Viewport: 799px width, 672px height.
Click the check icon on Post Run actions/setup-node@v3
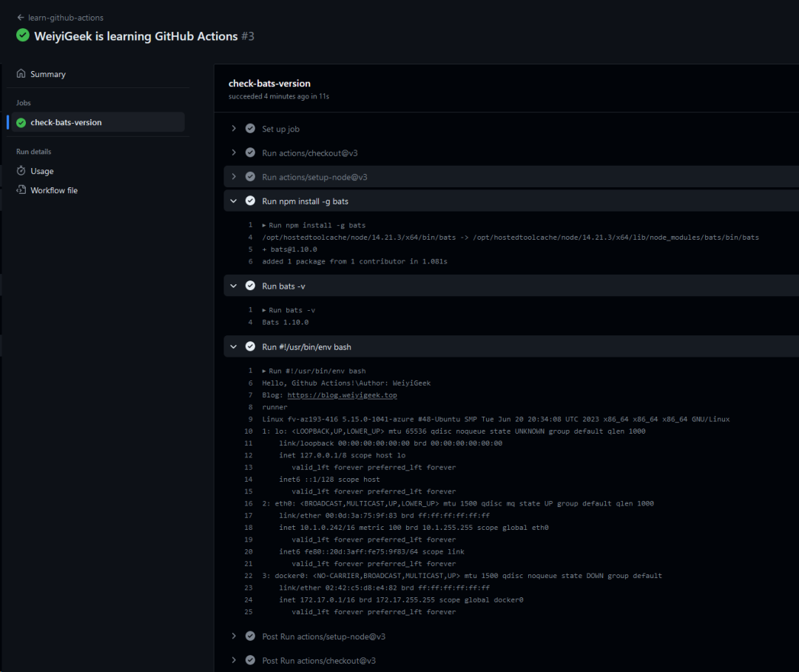(x=249, y=636)
